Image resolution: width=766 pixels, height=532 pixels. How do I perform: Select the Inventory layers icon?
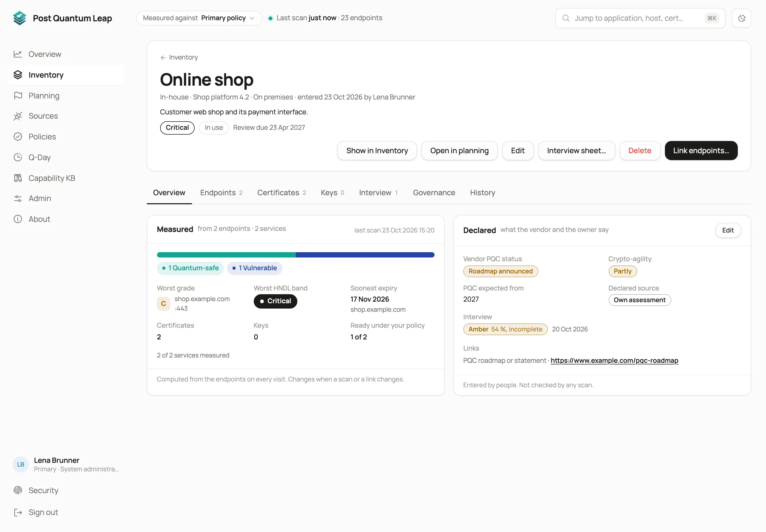click(x=18, y=75)
